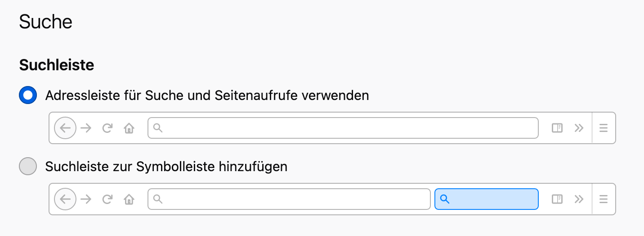Click reload icon in lower toolbar preview
The height and width of the screenshot is (236, 644).
click(x=107, y=199)
